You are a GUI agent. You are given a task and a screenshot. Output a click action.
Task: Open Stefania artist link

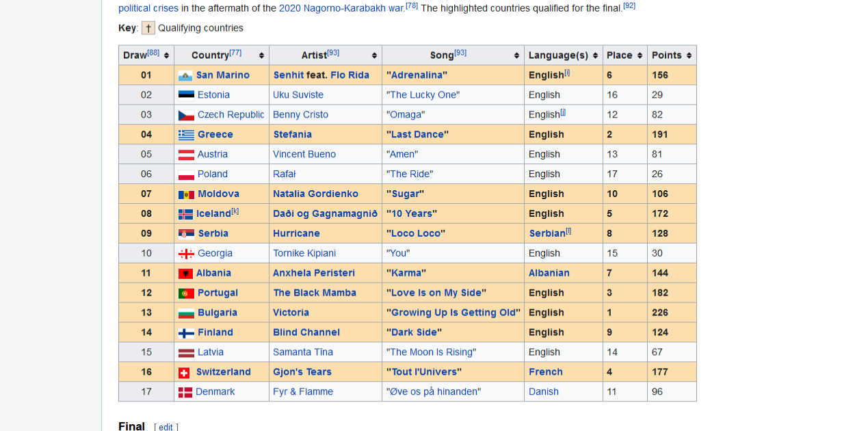tap(293, 135)
